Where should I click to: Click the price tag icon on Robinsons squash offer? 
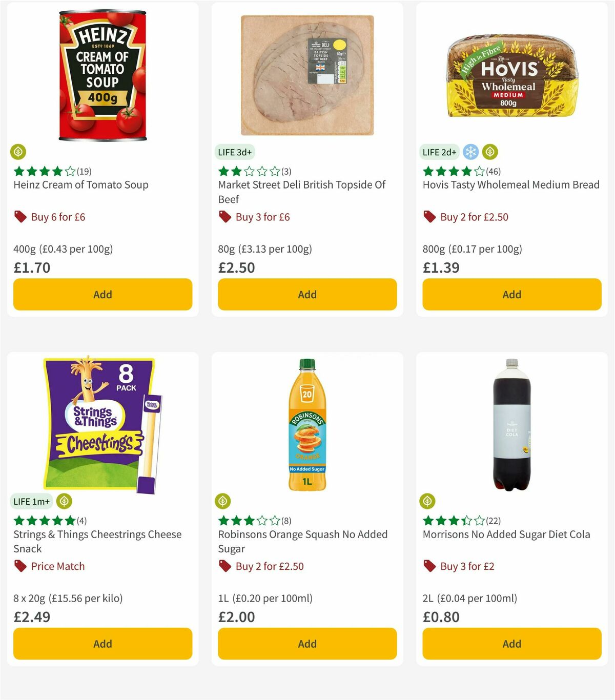click(224, 566)
